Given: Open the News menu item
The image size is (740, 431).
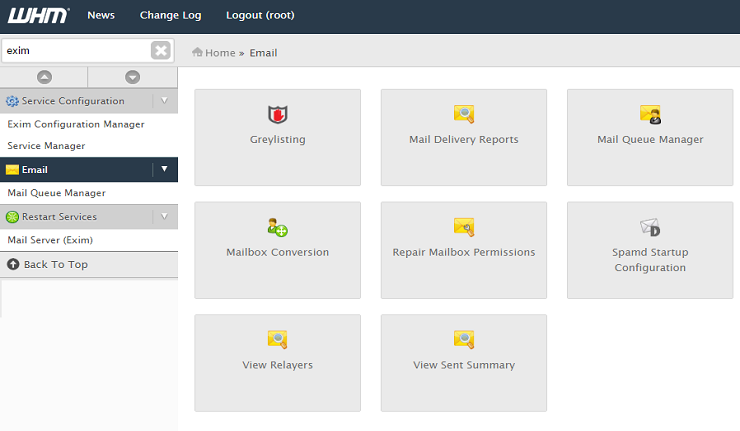Looking at the screenshot, I should 101,16.
